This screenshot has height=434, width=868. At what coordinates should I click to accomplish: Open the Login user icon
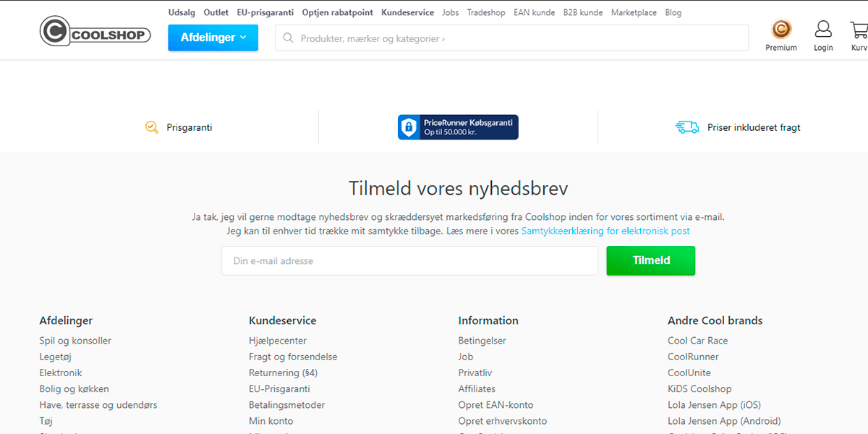click(823, 29)
